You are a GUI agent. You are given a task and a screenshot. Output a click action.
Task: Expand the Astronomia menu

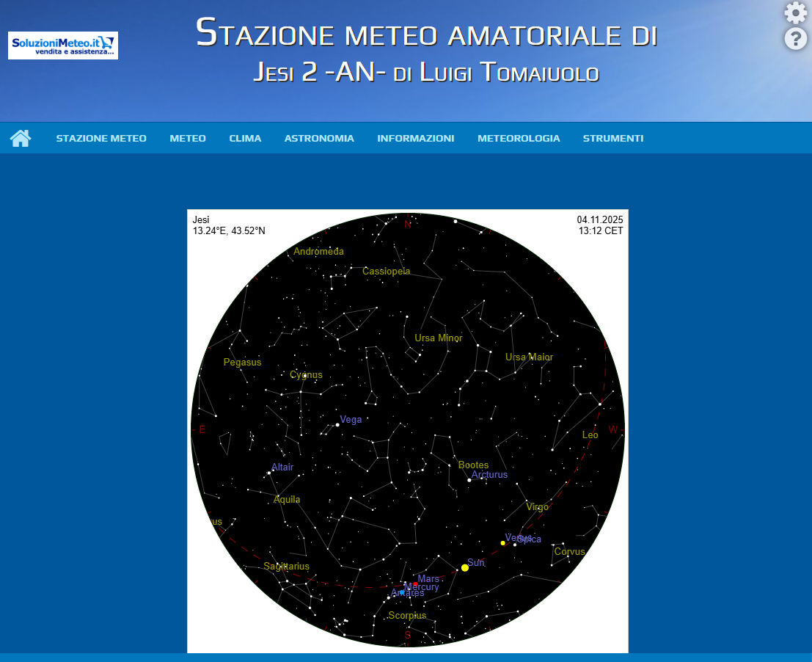click(x=319, y=138)
